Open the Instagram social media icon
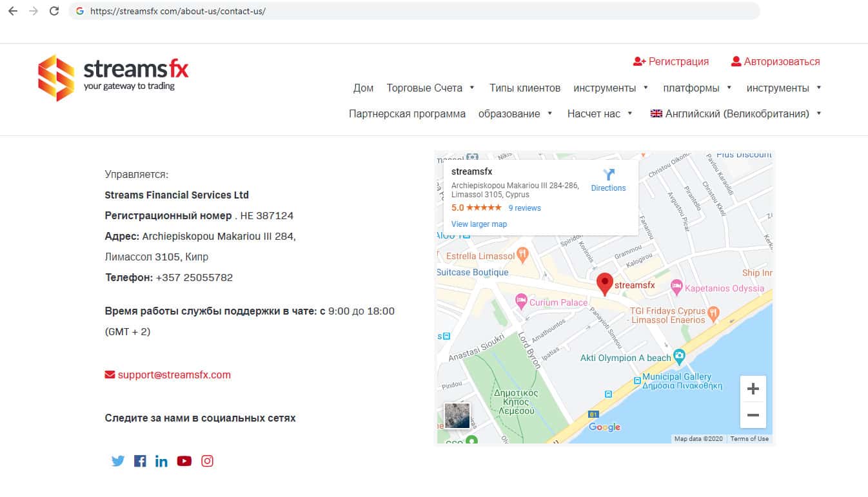The height and width of the screenshot is (497, 868). pos(207,461)
